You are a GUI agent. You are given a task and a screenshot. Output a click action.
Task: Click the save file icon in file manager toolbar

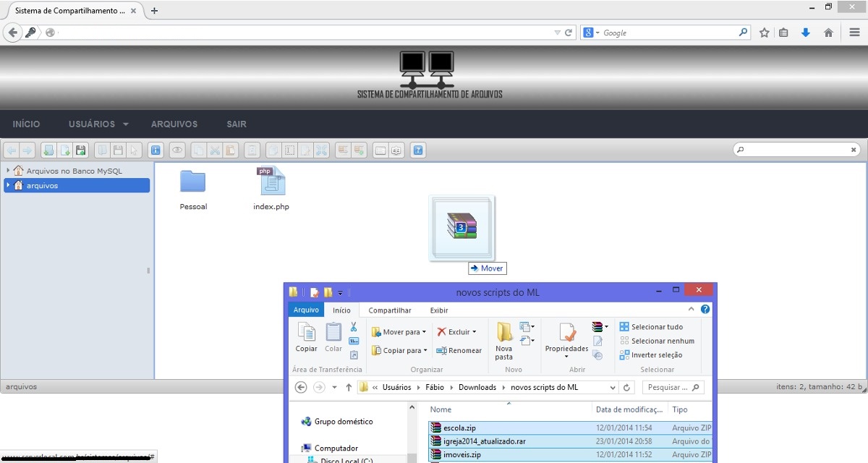81,150
